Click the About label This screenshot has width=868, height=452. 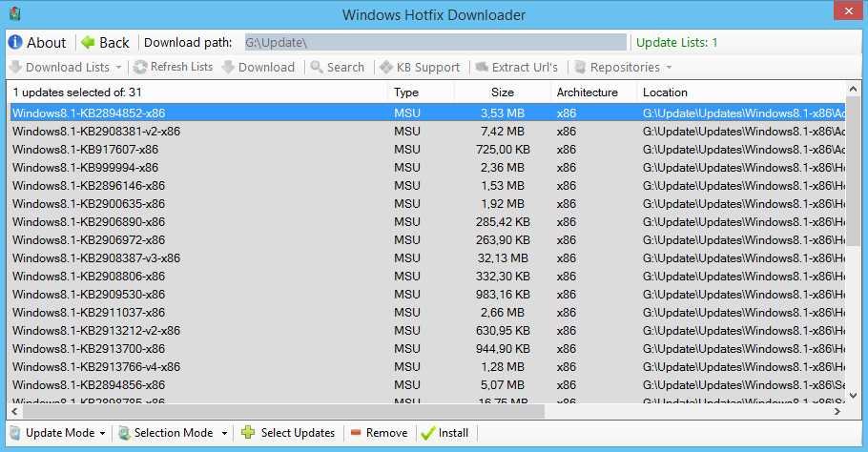point(47,43)
